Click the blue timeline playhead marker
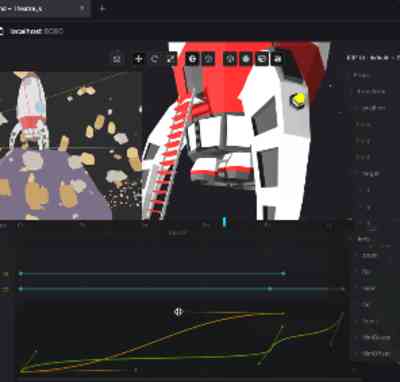The height and width of the screenshot is (382, 400). (224, 222)
